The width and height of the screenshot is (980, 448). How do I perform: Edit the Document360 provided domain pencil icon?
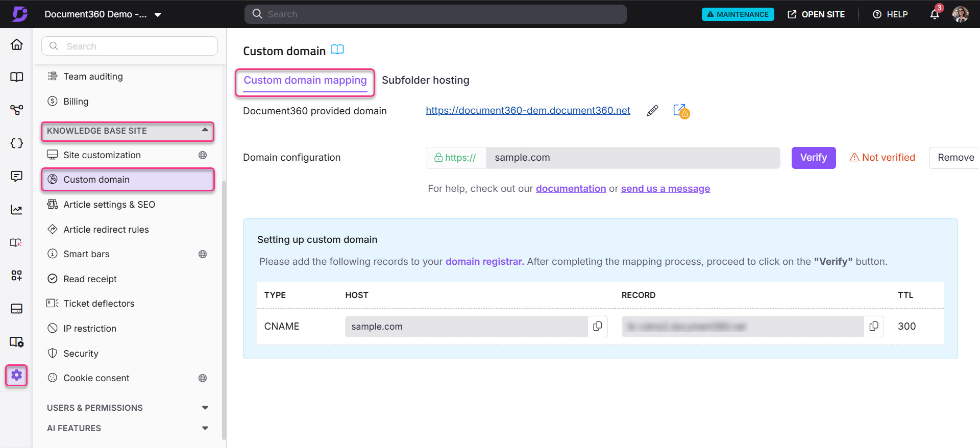pos(652,111)
